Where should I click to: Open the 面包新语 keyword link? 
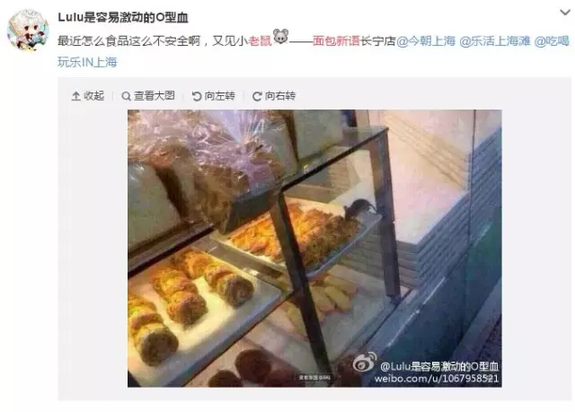pos(336,41)
